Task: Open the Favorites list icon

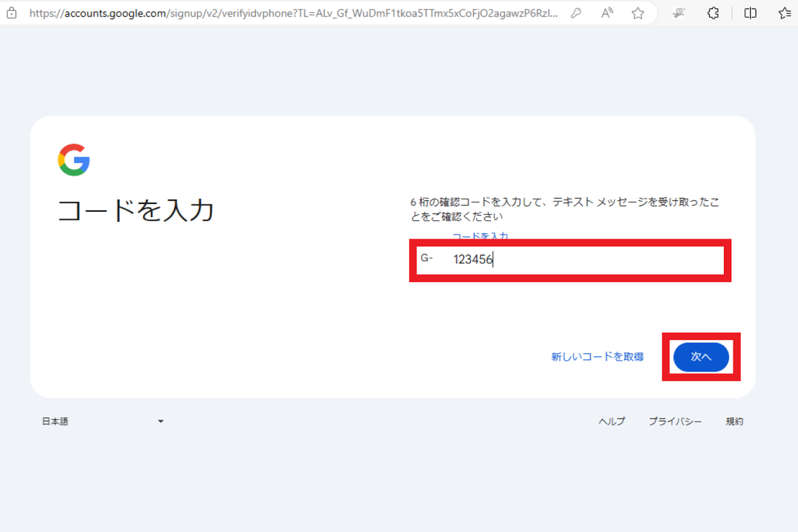Action: 784,13
